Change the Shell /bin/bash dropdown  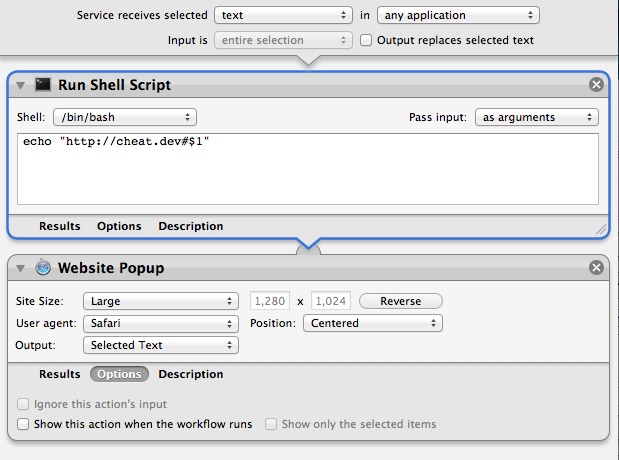124,117
